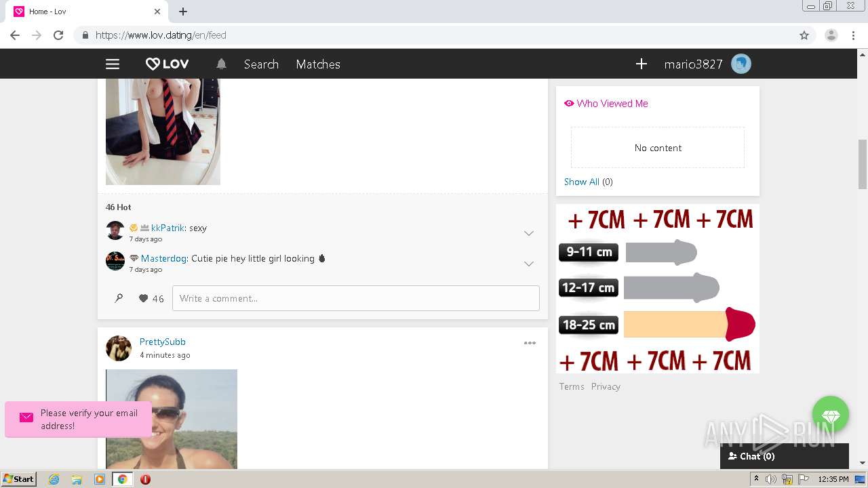View Masterdog's comment avatar
The image size is (868, 488).
[115, 261]
